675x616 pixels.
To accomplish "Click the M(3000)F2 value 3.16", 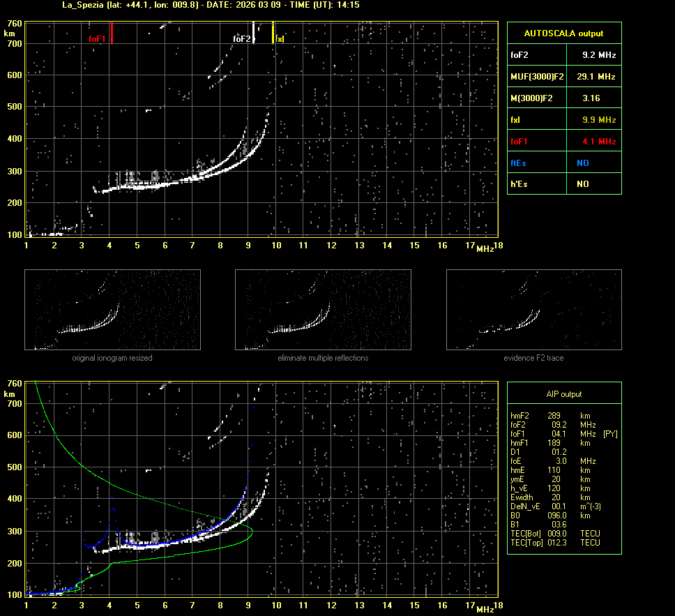I will (591, 98).
